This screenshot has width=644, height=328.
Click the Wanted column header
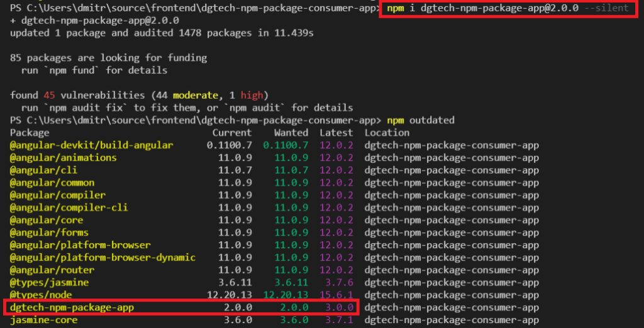(x=291, y=133)
